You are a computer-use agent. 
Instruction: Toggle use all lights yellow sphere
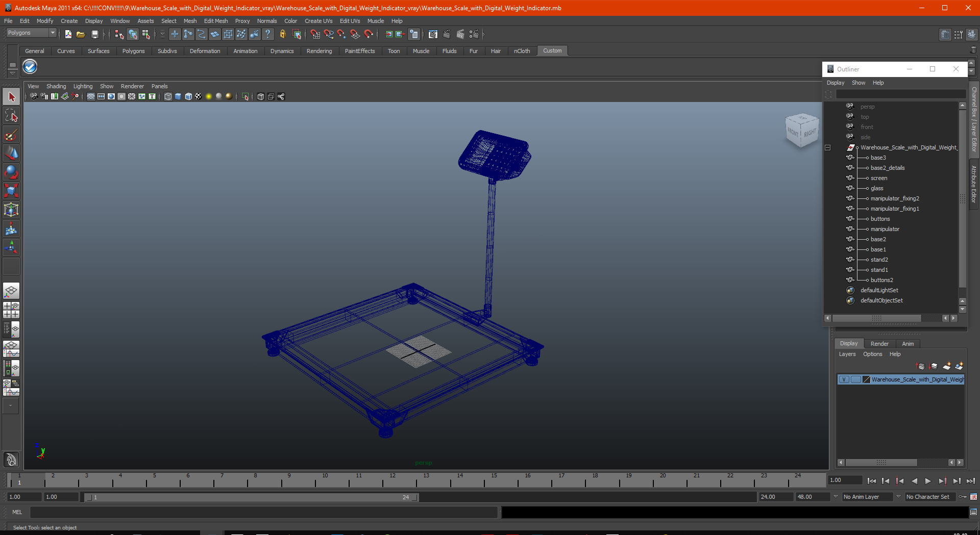(209, 96)
